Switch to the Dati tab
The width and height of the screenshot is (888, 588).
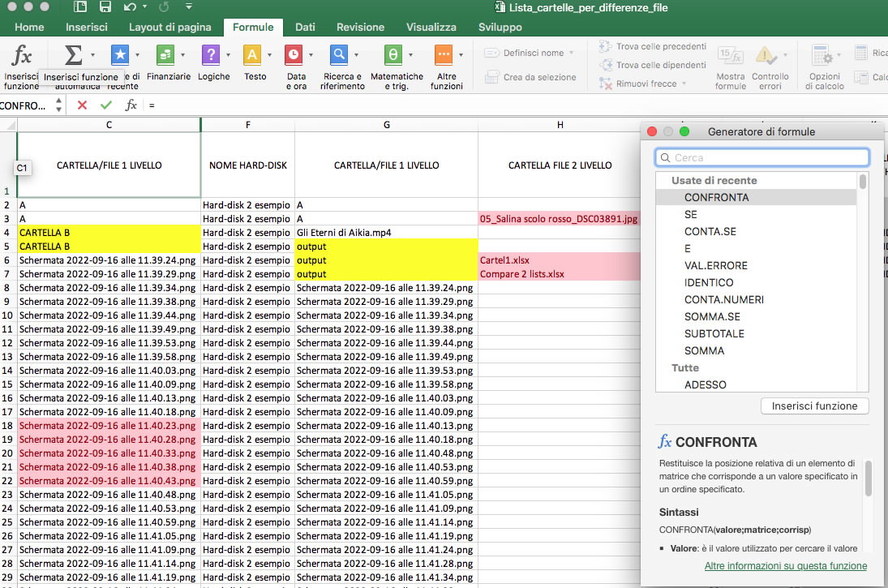point(305,28)
